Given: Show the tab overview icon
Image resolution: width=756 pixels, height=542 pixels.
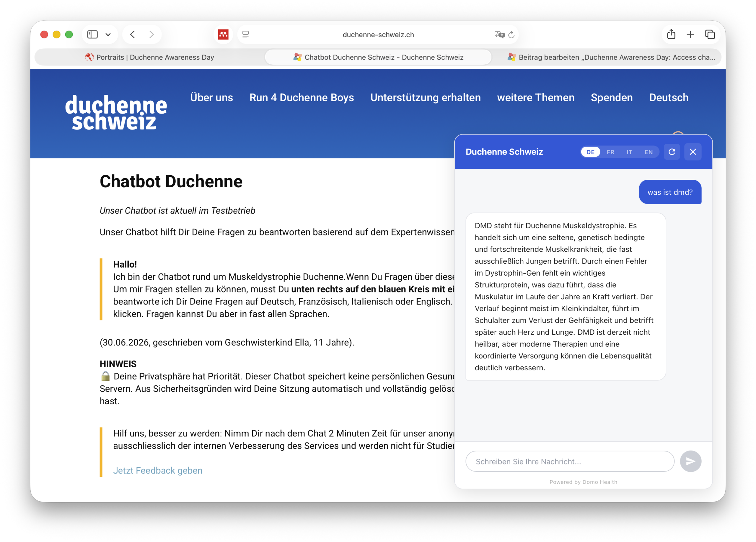Looking at the screenshot, I should pos(710,34).
